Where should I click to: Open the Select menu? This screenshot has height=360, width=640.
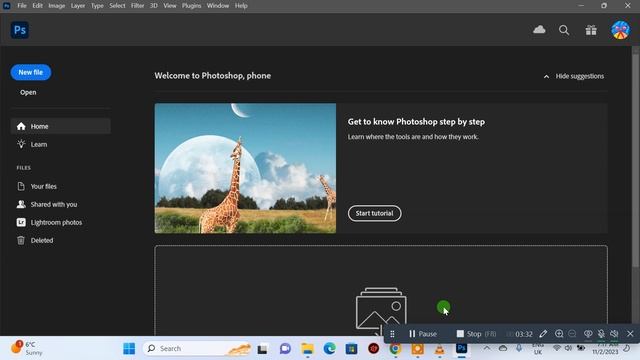point(117,6)
